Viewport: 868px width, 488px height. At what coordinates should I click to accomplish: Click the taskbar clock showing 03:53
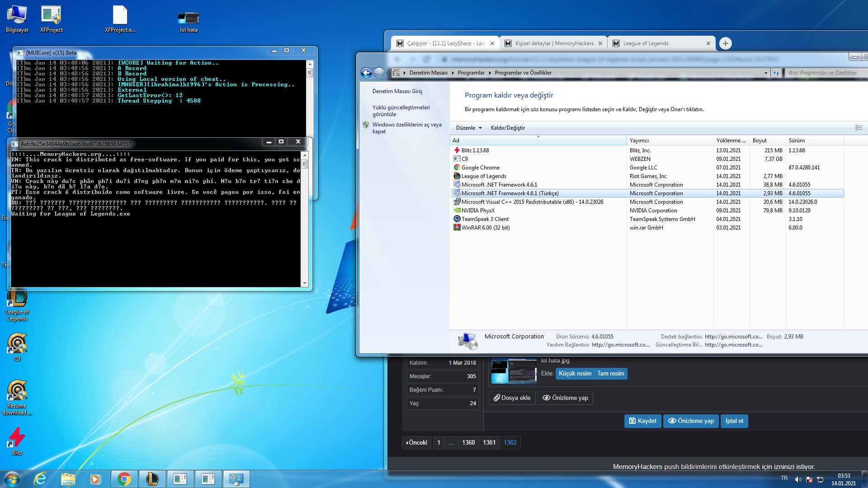(x=844, y=479)
